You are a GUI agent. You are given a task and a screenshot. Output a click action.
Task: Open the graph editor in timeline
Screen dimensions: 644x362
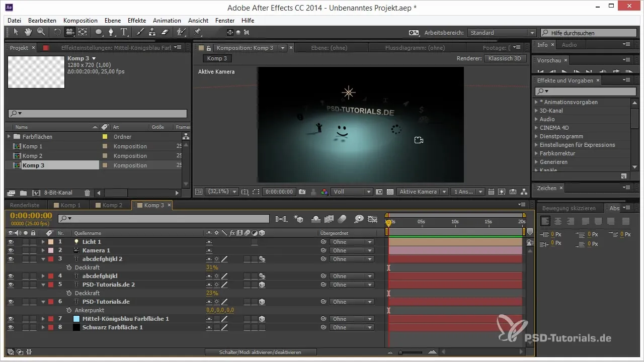(x=373, y=219)
